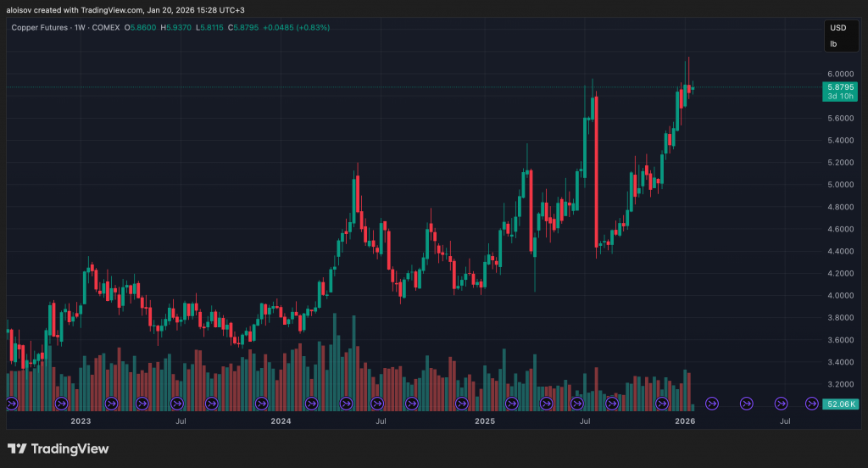Viewport: 868px width, 468px height.
Task: Click the green 5.8795 current price label
Action: click(839, 86)
